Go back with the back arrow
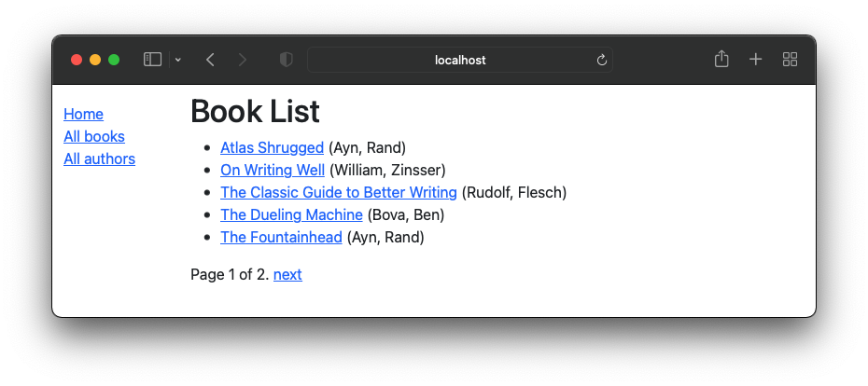The width and height of the screenshot is (868, 386). (x=210, y=60)
